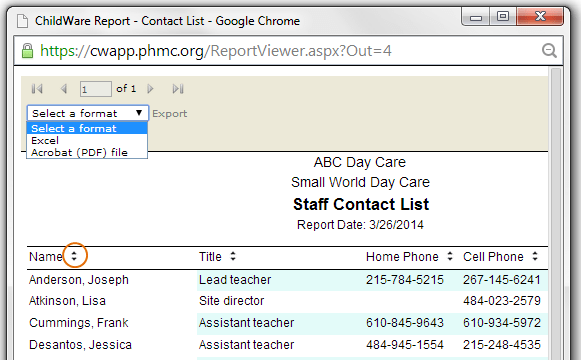Select the name Atkinson, Lisa
Screen dimensions: 581x360
tap(67, 301)
